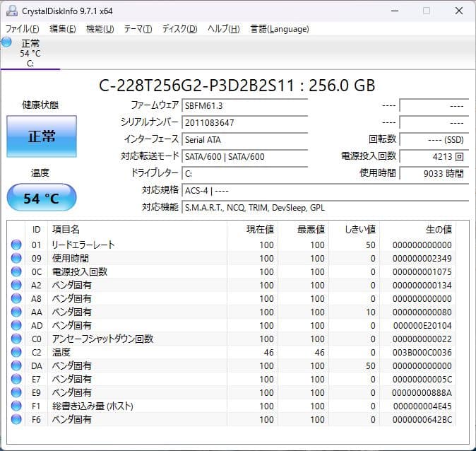The width and height of the screenshot is (476, 451).
Task: Click raw value 000000E20104
Action: click(x=422, y=325)
